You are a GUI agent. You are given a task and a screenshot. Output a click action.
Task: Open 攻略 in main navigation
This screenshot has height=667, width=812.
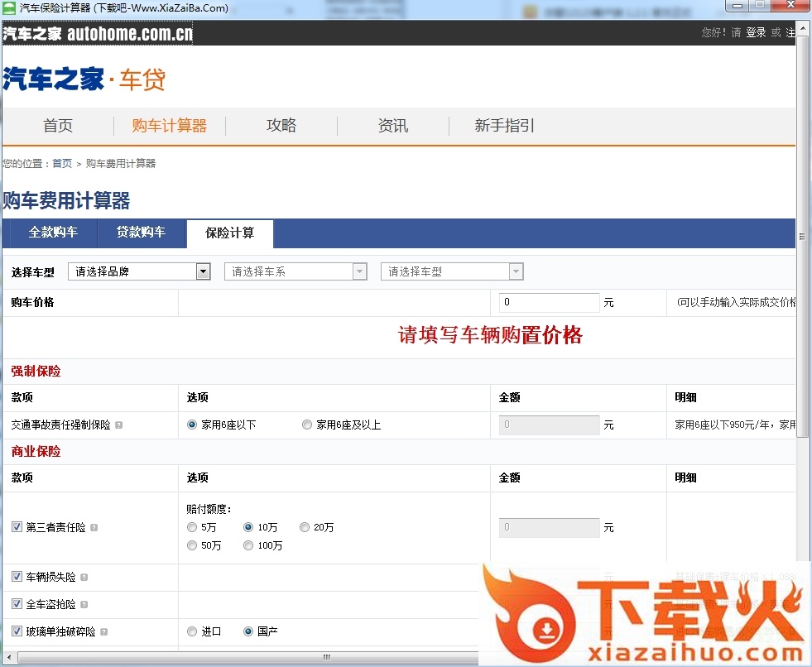point(281,125)
